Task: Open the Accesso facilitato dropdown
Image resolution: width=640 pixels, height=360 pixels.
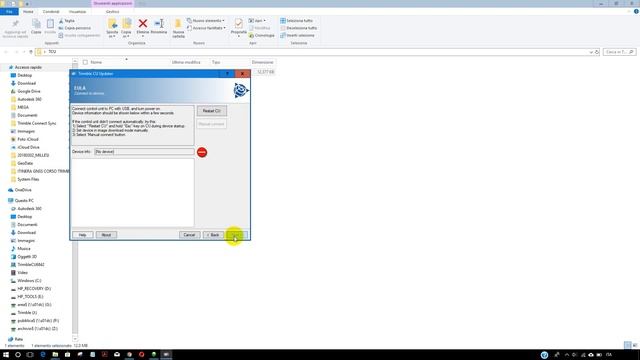Action: pyautogui.click(x=206, y=28)
